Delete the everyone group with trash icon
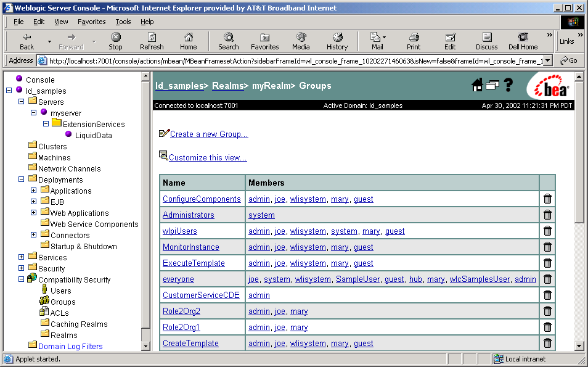 547,279
